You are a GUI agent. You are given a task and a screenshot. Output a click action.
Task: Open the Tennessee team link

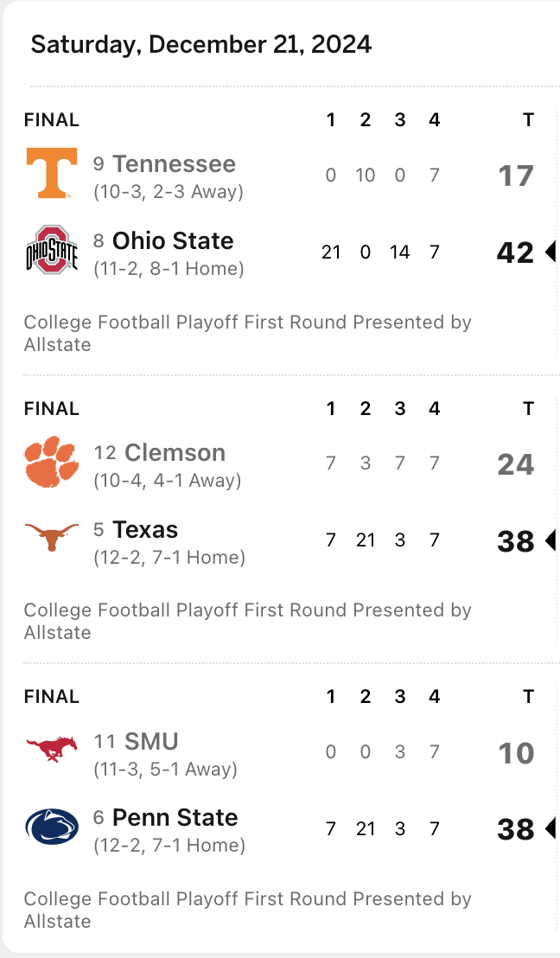(174, 164)
